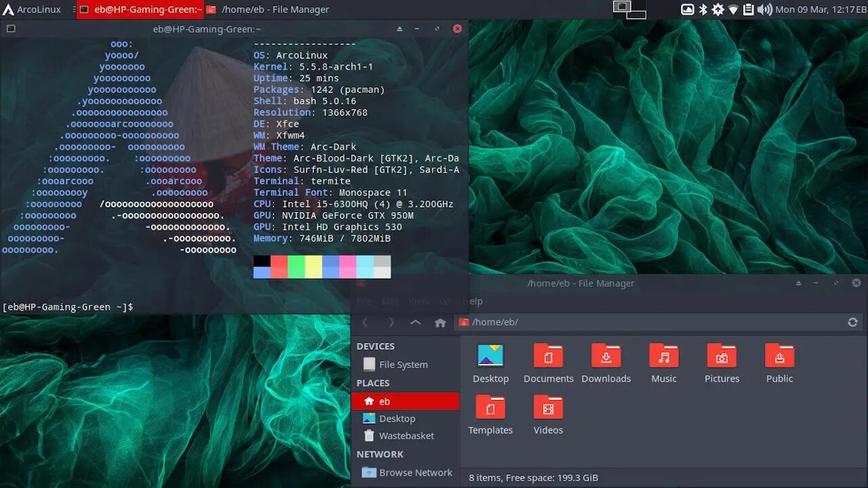Click the 'Terminal Font: Monospace 11' line
Viewport: 868px width, 488px height.
coord(330,192)
